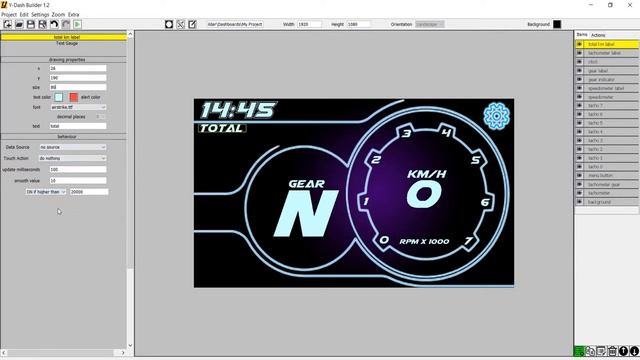Move the selected item up with the arrow icon
The height and width of the screenshot is (360, 640).
pos(623,351)
